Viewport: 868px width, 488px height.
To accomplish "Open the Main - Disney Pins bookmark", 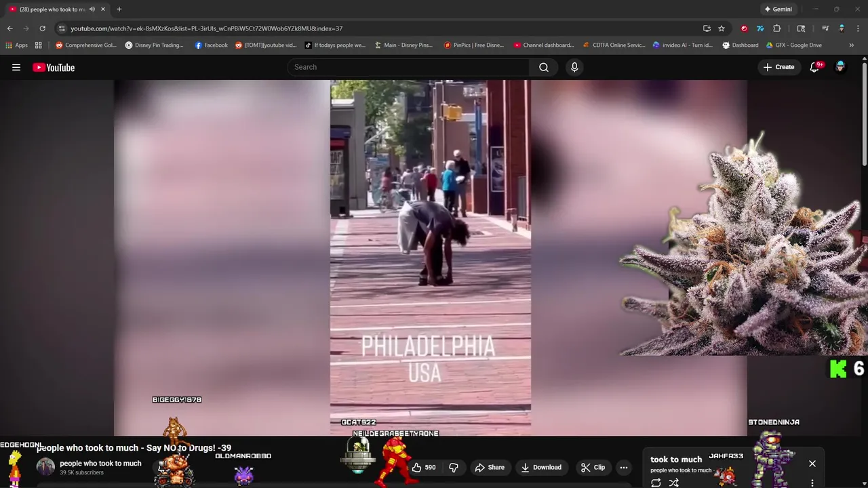I will coord(404,45).
